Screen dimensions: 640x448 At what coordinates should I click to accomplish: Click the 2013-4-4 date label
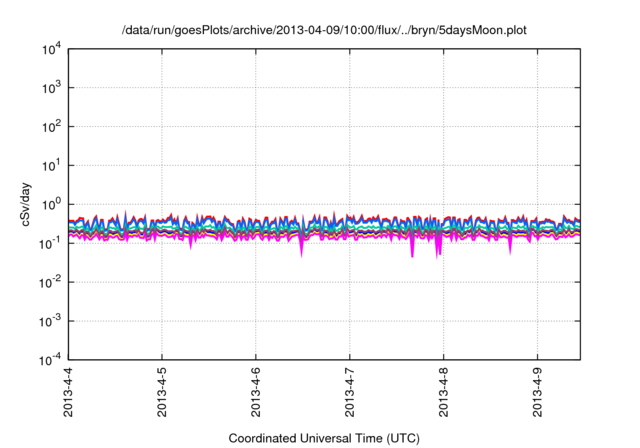point(68,392)
